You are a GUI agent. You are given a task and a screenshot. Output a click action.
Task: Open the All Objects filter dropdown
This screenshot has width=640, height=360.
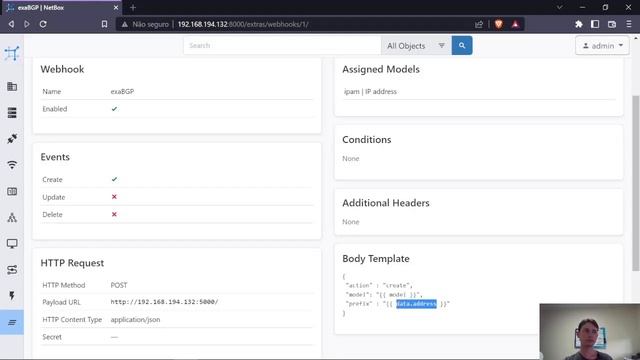coord(416,46)
